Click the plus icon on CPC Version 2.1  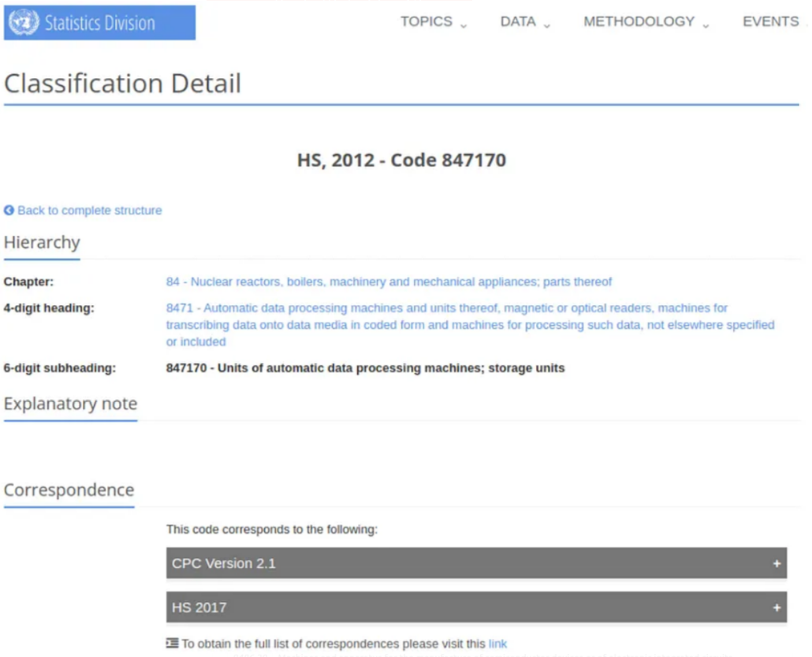coord(776,564)
